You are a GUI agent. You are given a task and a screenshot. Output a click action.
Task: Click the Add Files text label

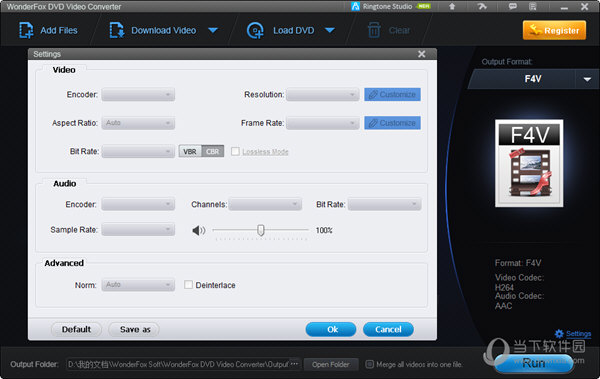pyautogui.click(x=59, y=30)
